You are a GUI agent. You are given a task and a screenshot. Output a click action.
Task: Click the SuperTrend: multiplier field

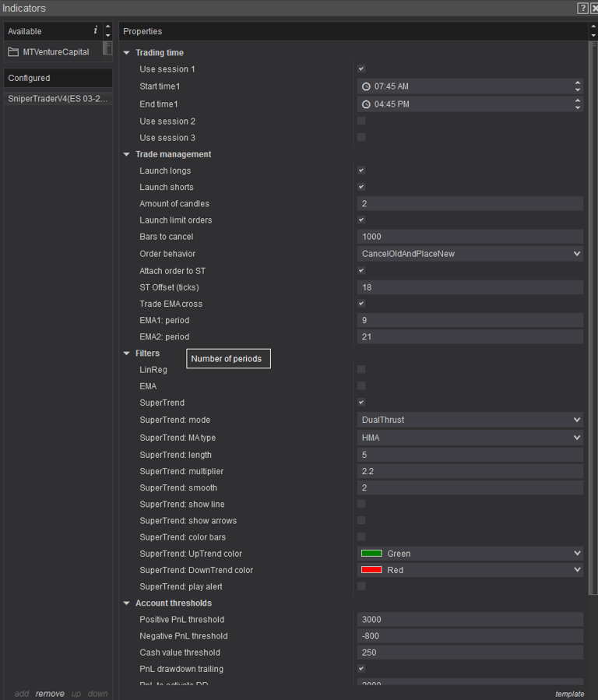pos(470,471)
